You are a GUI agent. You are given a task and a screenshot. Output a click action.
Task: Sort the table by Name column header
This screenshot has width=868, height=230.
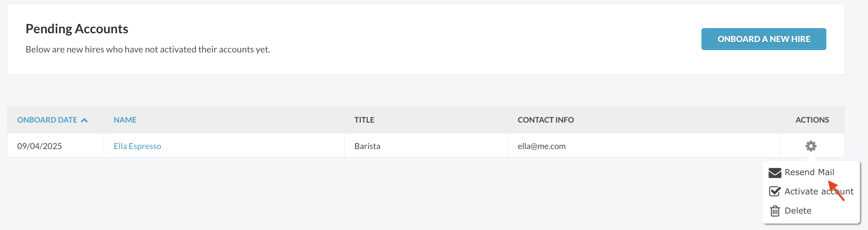point(125,120)
